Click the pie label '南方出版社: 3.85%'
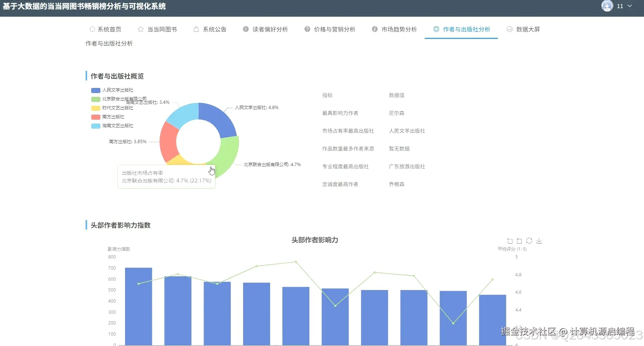The height and width of the screenshot is (346, 644). pyautogui.click(x=128, y=142)
